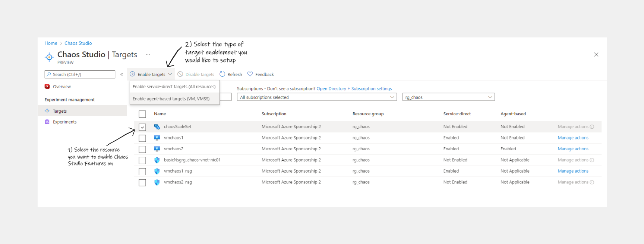Click the vmchaos1 virtual machine icon
The height and width of the screenshot is (244, 644).
tap(157, 138)
